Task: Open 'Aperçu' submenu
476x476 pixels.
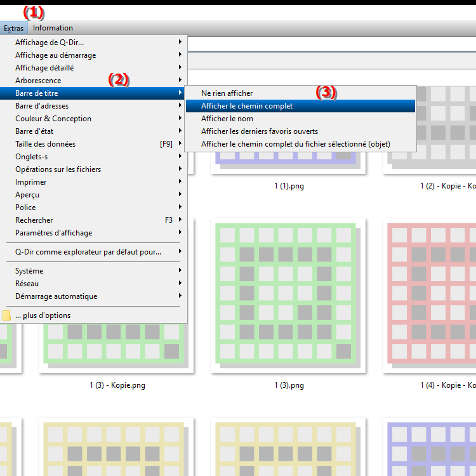Action: pos(93,195)
